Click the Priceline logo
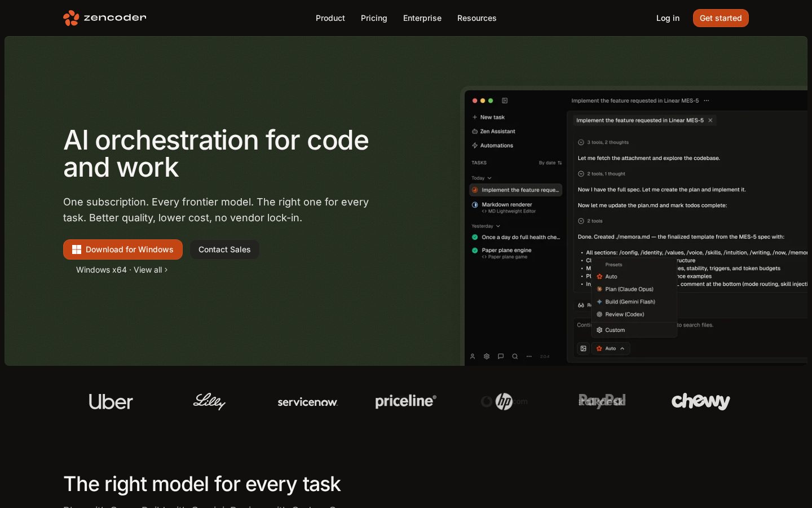The width and height of the screenshot is (812, 508). 405,401
